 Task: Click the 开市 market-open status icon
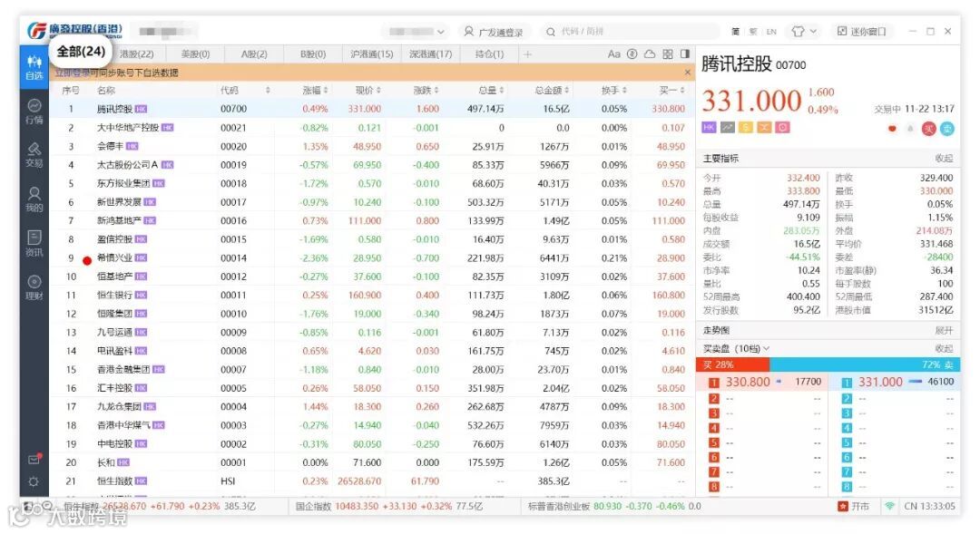click(854, 507)
